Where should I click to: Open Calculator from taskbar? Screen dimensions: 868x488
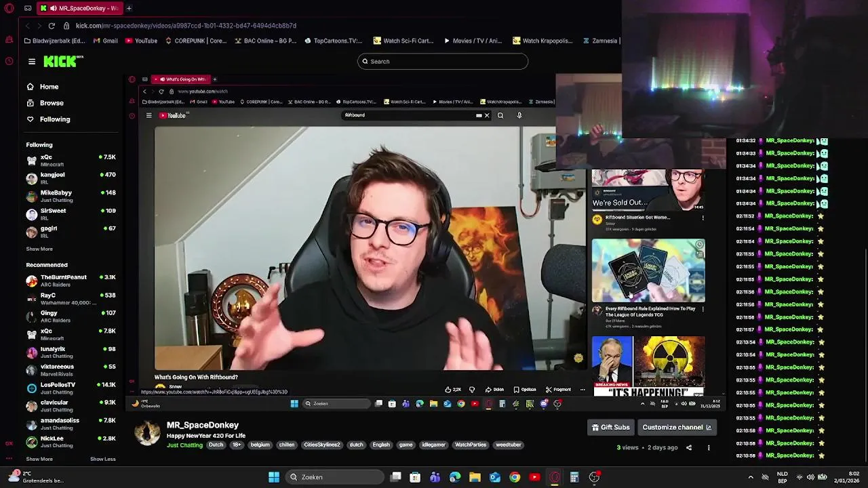[574, 477]
